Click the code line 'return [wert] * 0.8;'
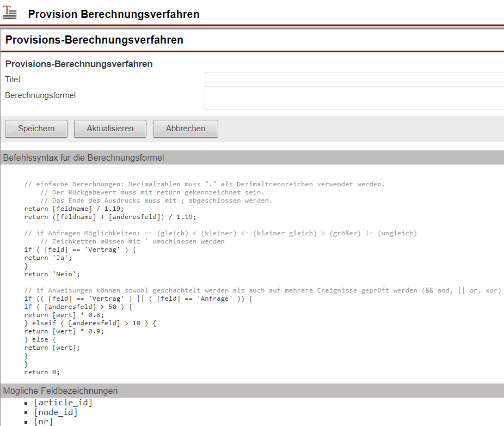Viewport: 504px width, 426px height. click(64, 315)
